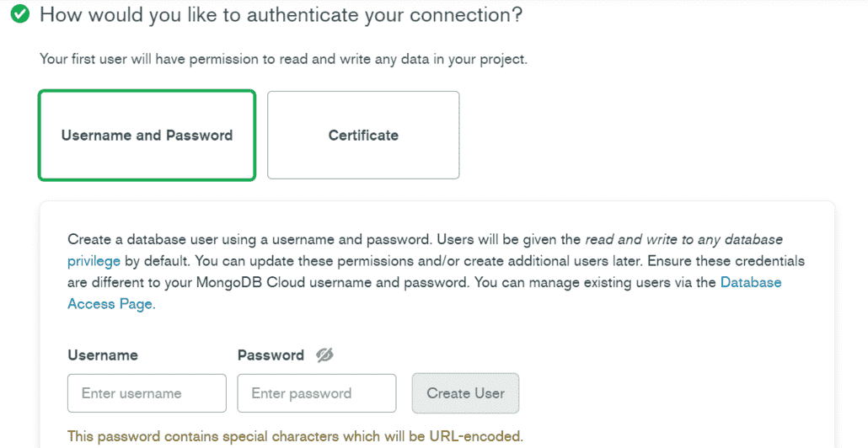This screenshot has width=868, height=448.
Task: Click the Password field label
Action: click(271, 355)
